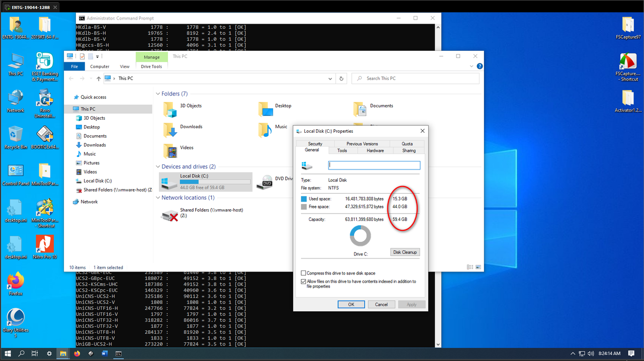This screenshot has height=361, width=644.
Task: Switch to the Previous Versions tab
Action: [362, 144]
